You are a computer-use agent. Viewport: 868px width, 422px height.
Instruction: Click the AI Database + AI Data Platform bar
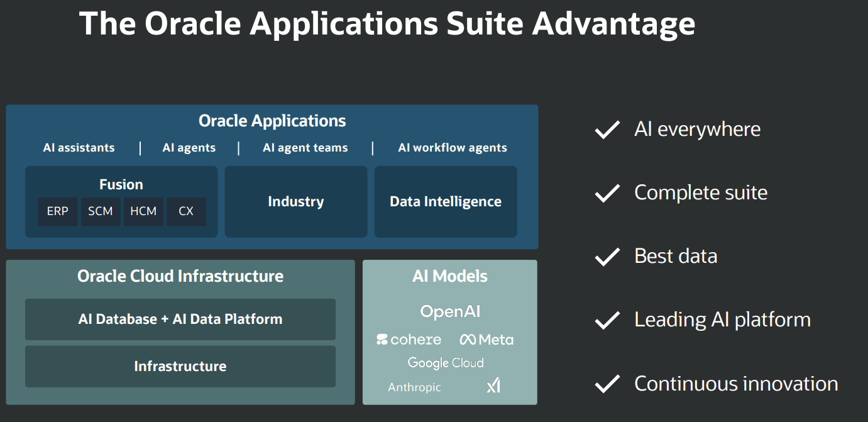(180, 319)
